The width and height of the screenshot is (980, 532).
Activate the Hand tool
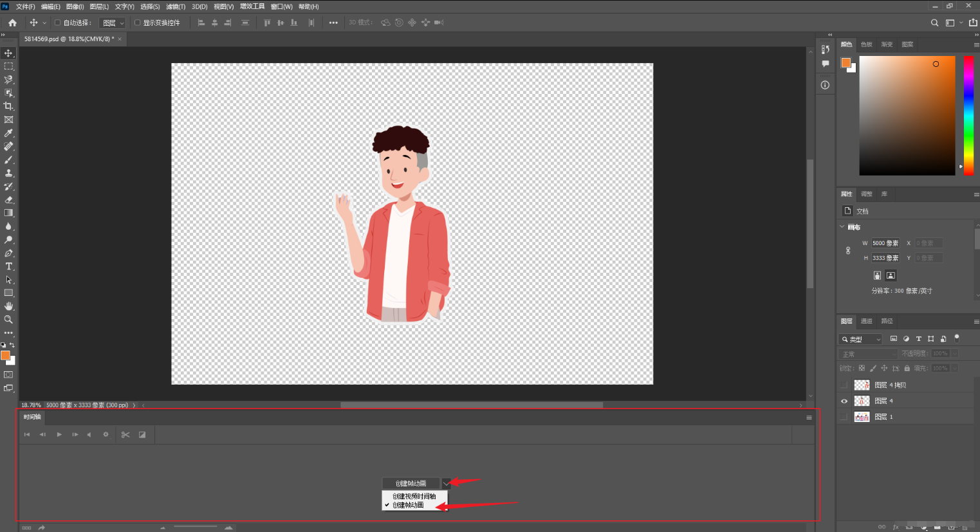[8, 306]
